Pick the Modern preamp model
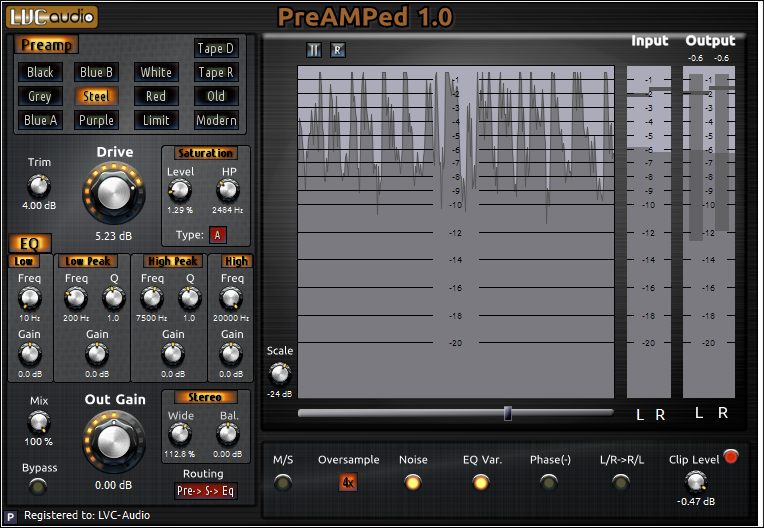Screen dimensions: 764x528 pyautogui.click(x=216, y=120)
